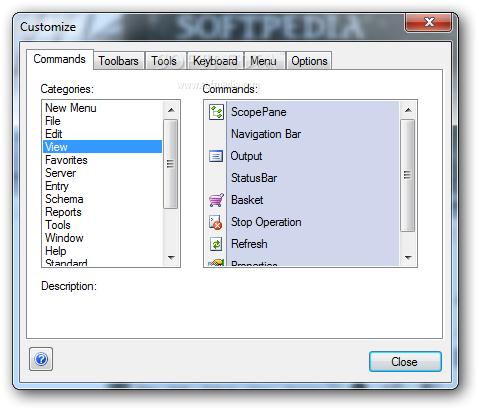Image resolution: width=479 pixels, height=410 pixels.
Task: Select Tools in Categories list
Action: point(102,225)
